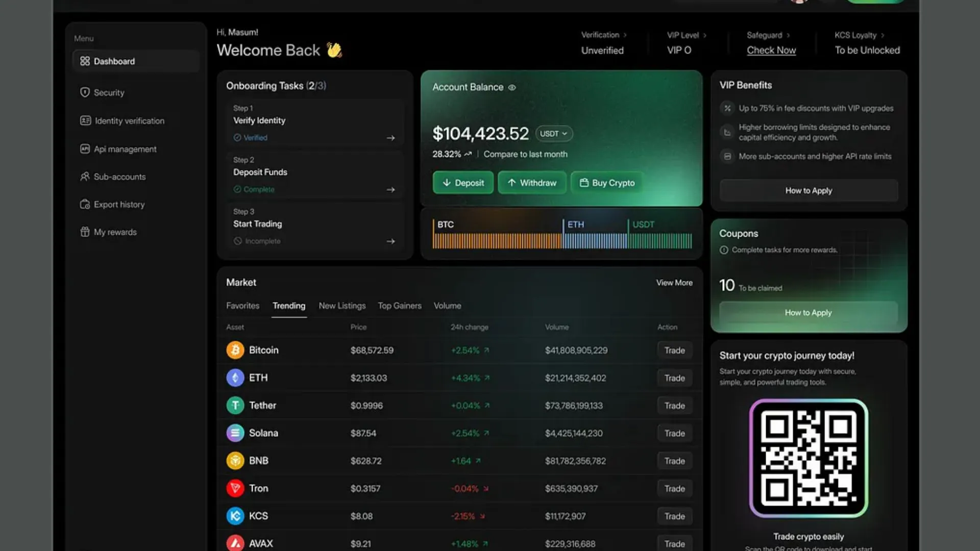
Task: Click Trade in the KCS row
Action: (x=674, y=516)
